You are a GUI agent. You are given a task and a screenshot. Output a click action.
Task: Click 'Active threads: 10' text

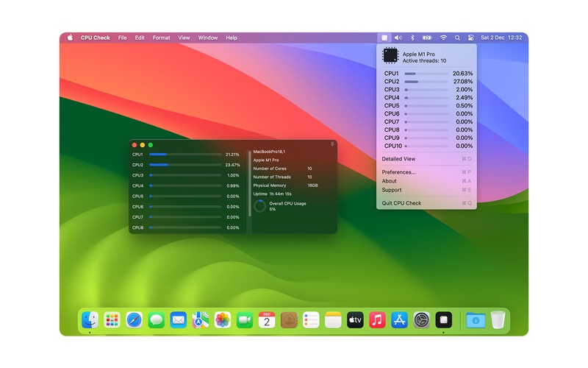(424, 61)
